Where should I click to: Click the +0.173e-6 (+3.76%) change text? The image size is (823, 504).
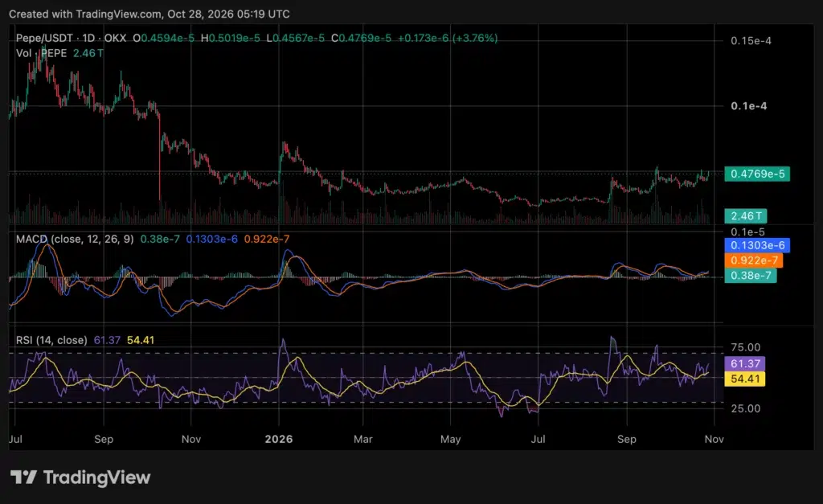point(448,39)
